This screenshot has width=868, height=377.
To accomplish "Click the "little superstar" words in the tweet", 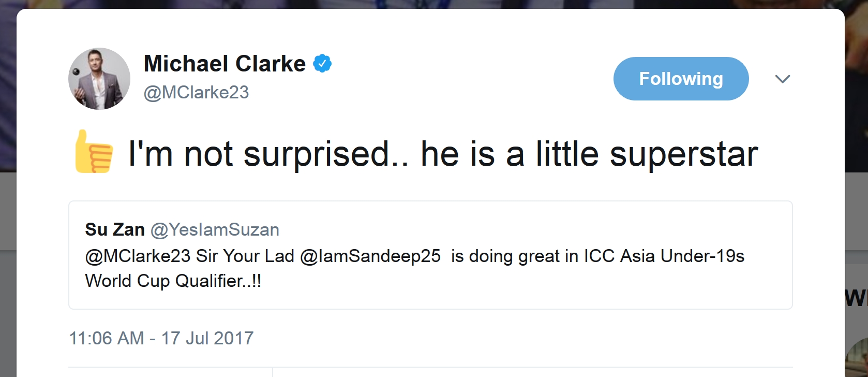I will (x=647, y=154).
